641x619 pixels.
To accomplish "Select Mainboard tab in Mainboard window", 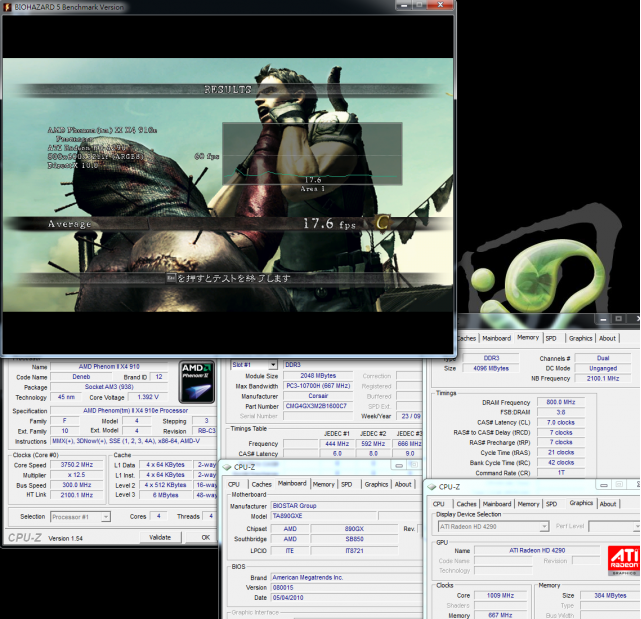I will click(x=292, y=483).
